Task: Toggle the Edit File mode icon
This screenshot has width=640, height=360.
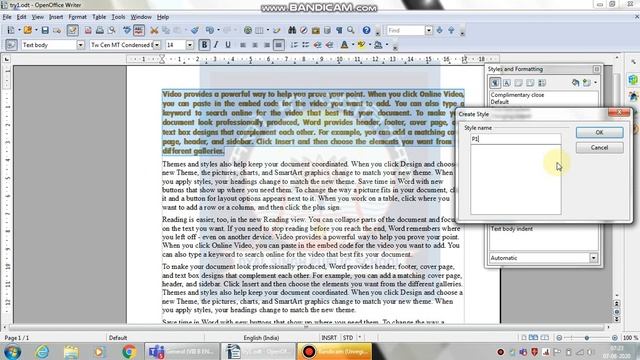Action: [73, 30]
